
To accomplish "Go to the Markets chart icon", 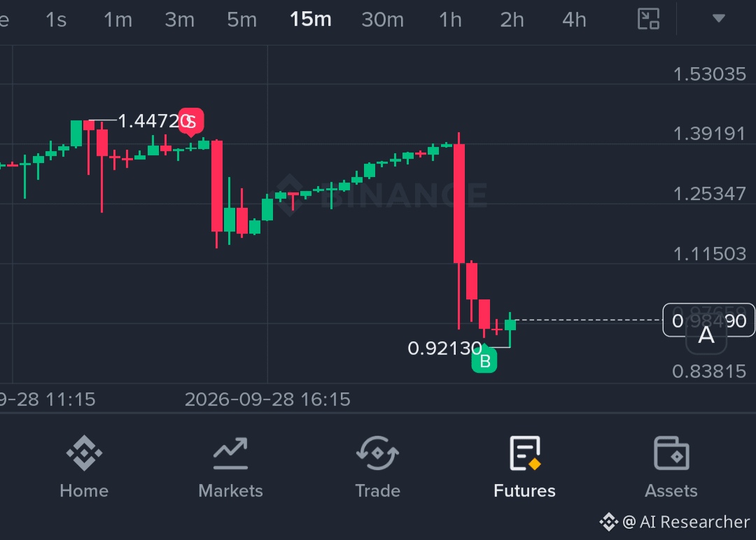I will (x=230, y=453).
